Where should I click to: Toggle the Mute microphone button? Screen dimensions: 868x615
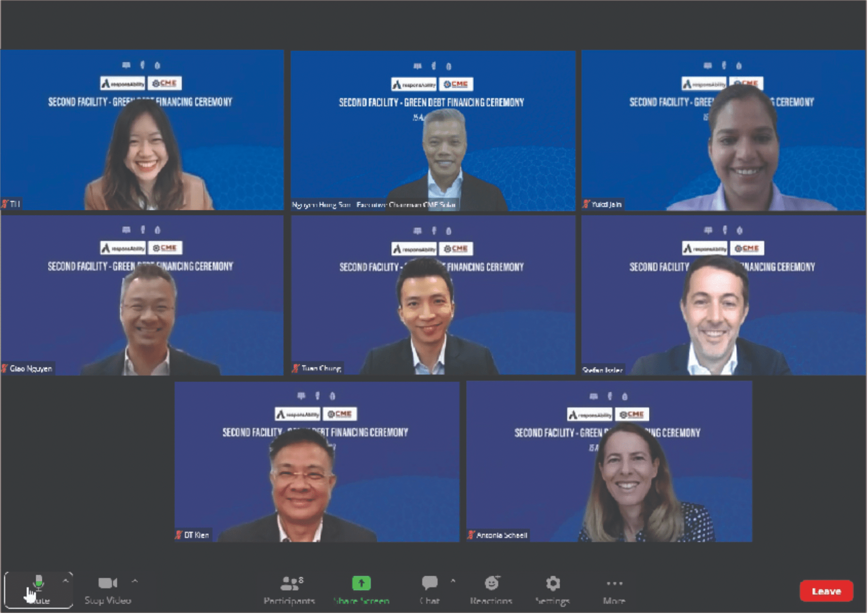38,589
